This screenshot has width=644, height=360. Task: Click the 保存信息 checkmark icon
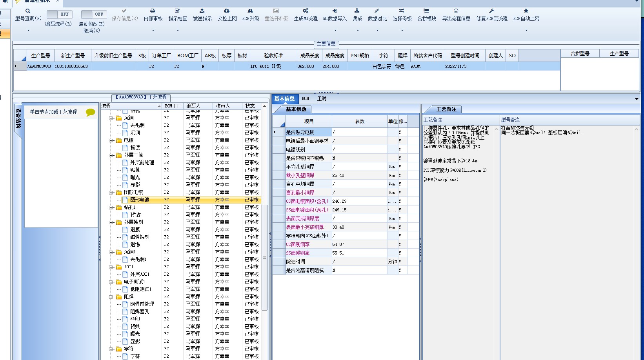[x=124, y=11]
